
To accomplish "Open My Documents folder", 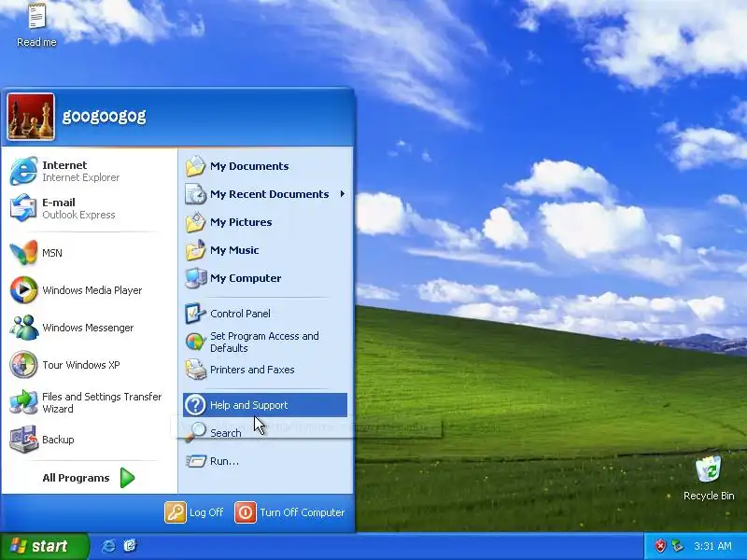I will [265, 166].
